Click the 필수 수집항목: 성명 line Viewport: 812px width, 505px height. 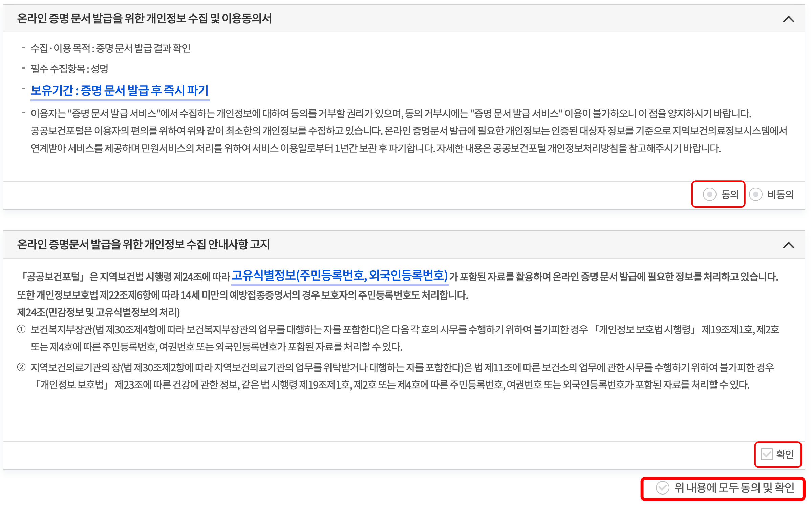(x=69, y=69)
